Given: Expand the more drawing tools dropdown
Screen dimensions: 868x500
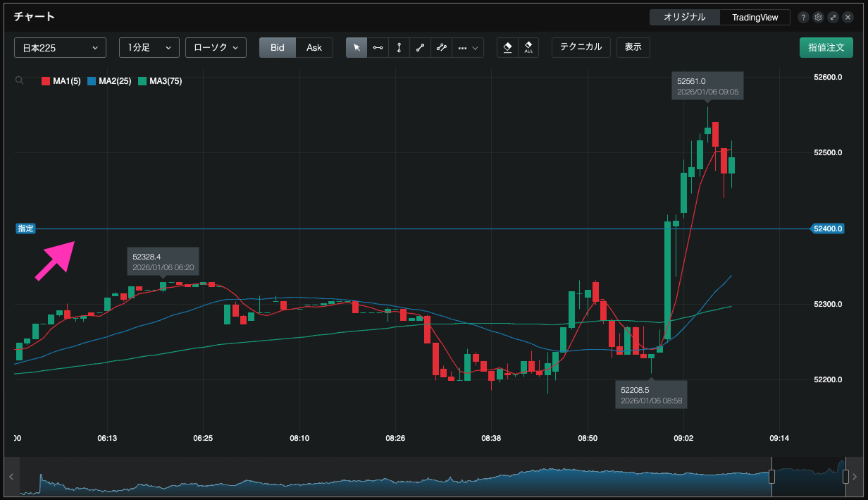Looking at the screenshot, I should pos(468,47).
